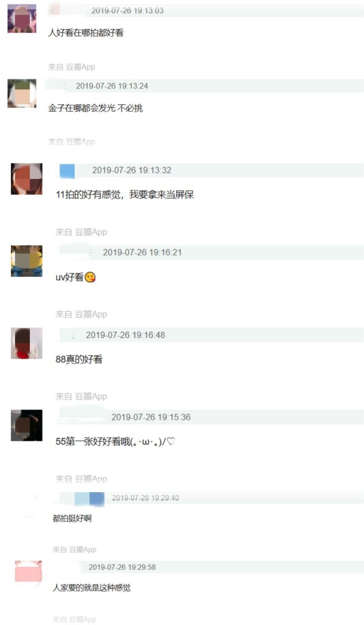Click timestamp 2019-07-26 19:13:03
The width and height of the screenshot is (364, 625).
[127, 11]
